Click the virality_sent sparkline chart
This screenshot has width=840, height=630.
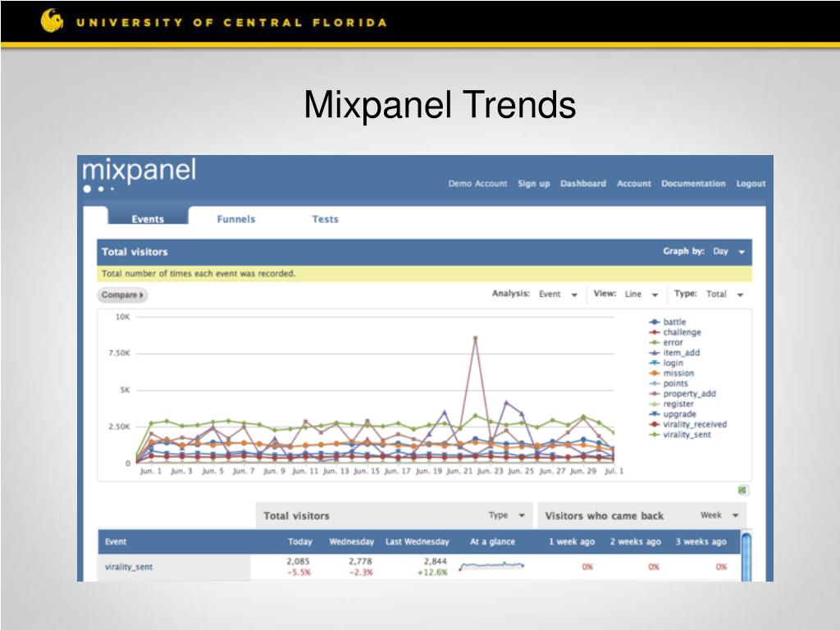coord(491,566)
